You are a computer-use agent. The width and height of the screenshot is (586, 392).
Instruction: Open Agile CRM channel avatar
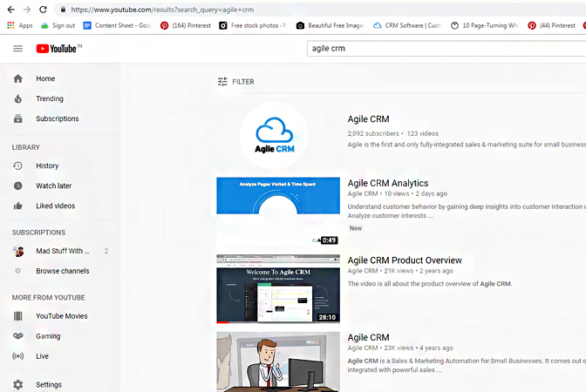click(274, 133)
